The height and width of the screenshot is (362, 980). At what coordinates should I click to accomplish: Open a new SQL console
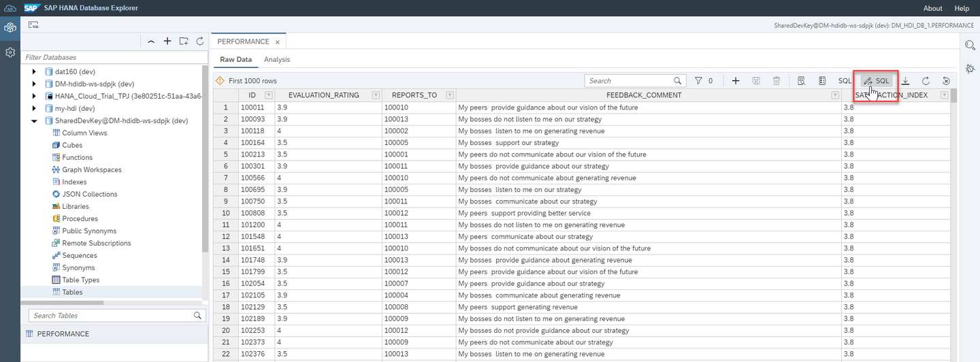(x=33, y=24)
